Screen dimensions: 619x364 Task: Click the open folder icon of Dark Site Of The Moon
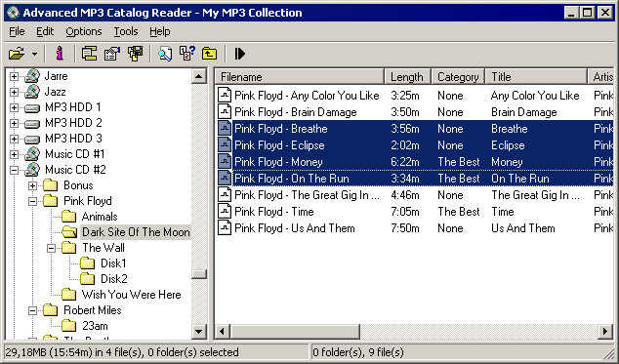[x=69, y=231]
